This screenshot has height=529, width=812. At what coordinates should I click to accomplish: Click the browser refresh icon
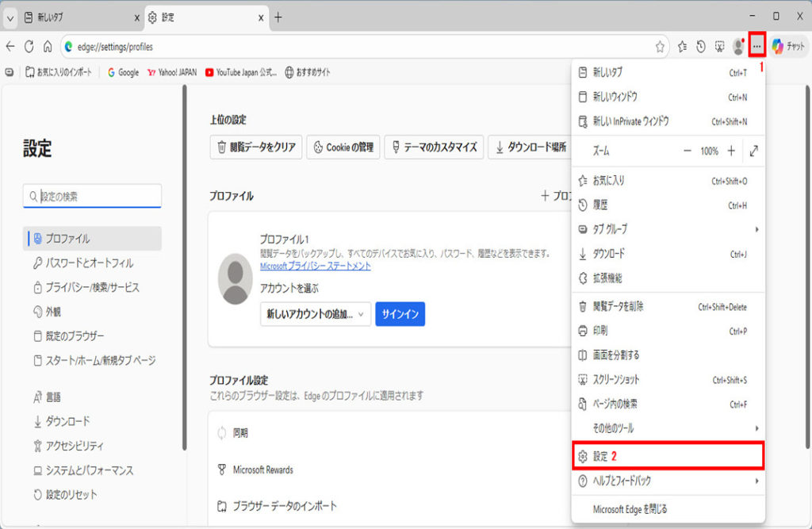pyautogui.click(x=29, y=47)
